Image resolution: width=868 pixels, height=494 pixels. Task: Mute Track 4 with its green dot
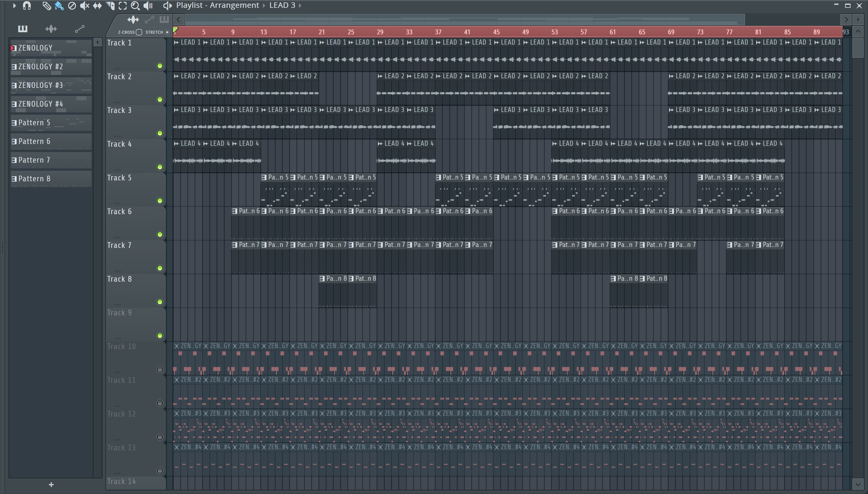159,167
